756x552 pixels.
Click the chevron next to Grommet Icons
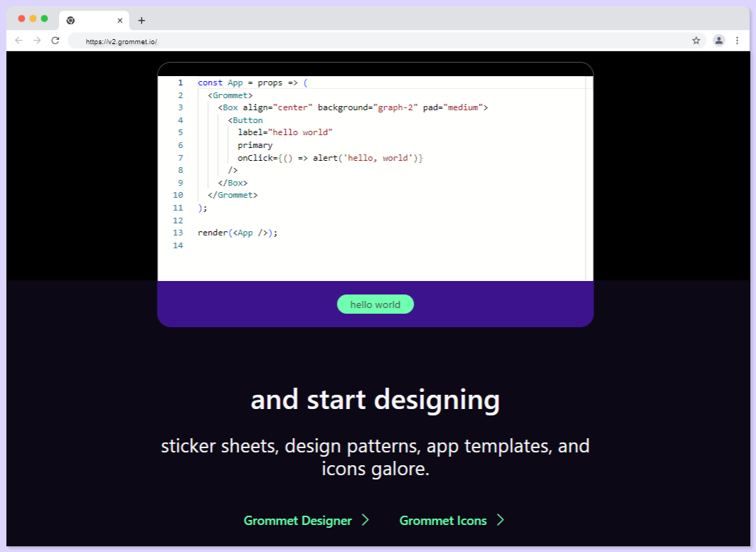(501, 520)
